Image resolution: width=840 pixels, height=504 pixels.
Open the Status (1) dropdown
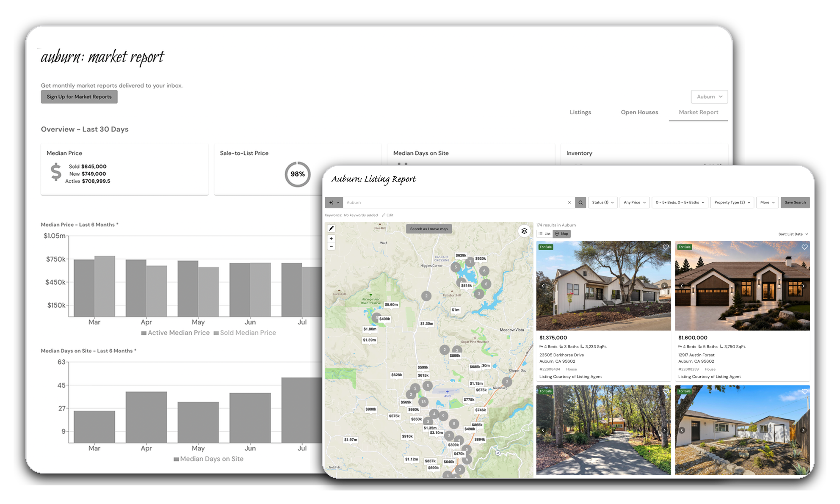[602, 203]
